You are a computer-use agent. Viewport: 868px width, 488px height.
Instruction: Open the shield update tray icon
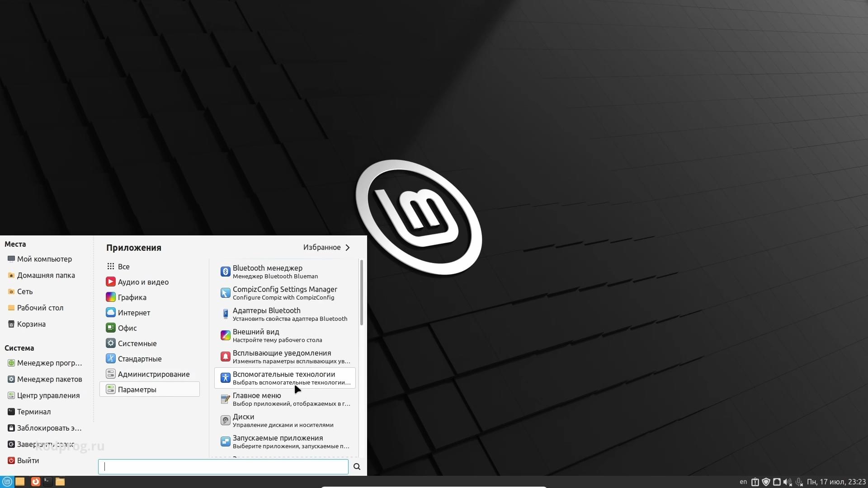766,482
